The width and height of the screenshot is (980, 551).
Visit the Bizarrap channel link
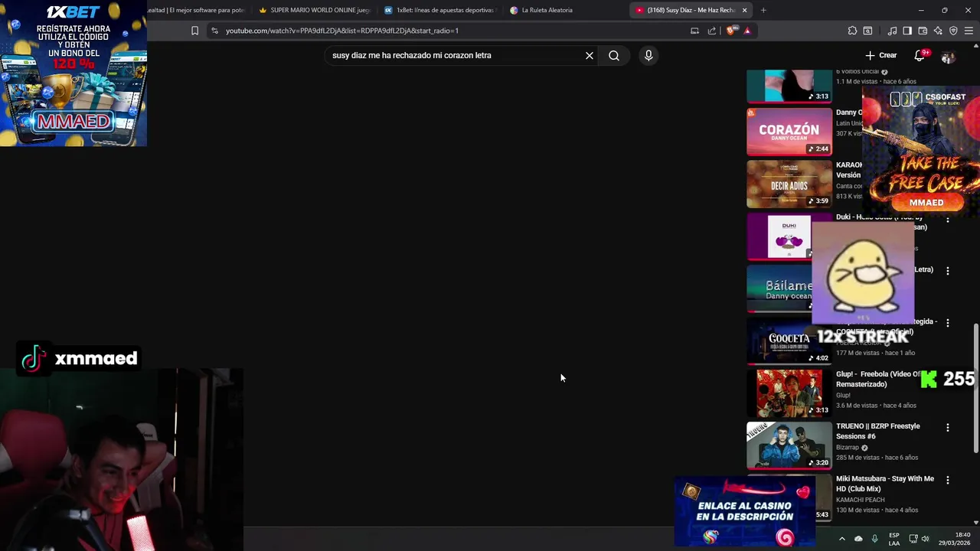coord(847,448)
